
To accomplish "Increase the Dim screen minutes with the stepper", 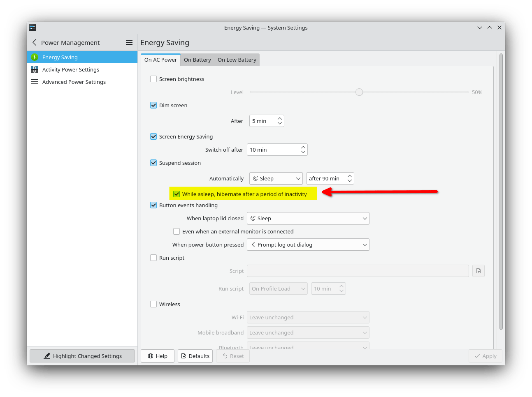I will click(x=279, y=118).
